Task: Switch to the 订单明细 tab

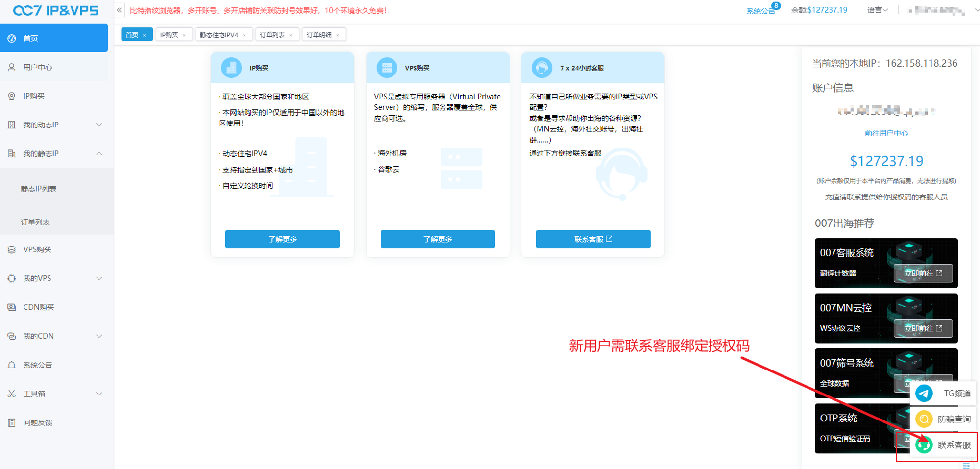Action: click(320, 34)
